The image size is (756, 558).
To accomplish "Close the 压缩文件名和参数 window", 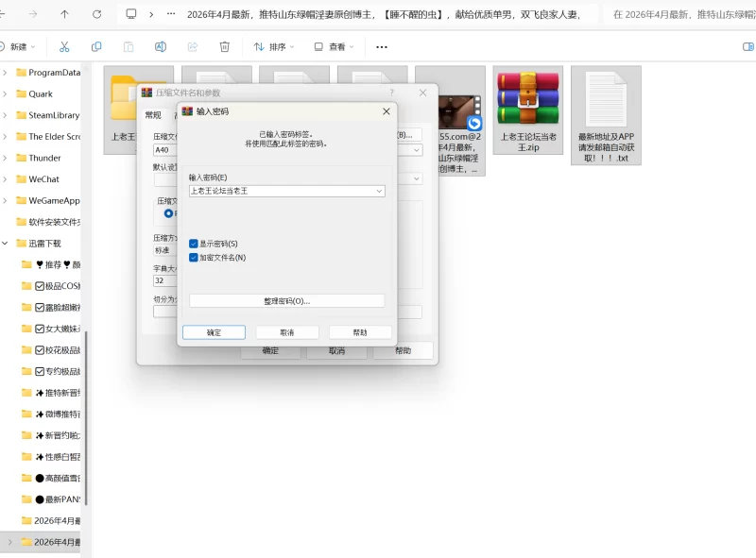I will point(422,93).
